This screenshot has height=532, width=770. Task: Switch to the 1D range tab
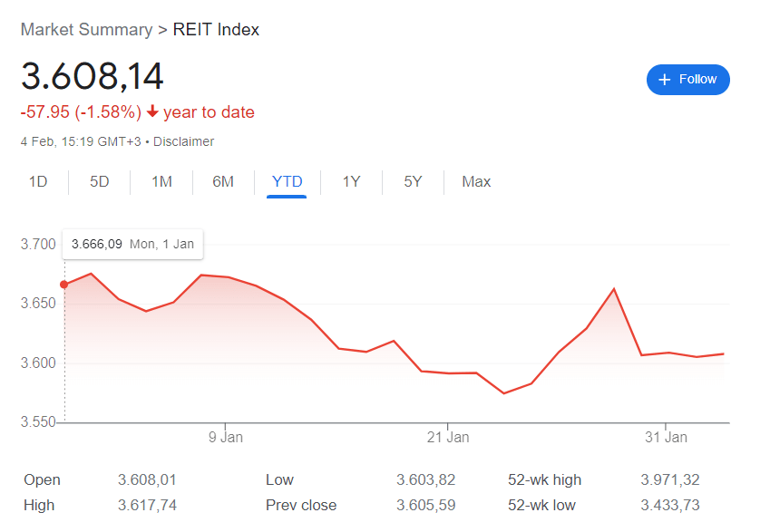[38, 181]
